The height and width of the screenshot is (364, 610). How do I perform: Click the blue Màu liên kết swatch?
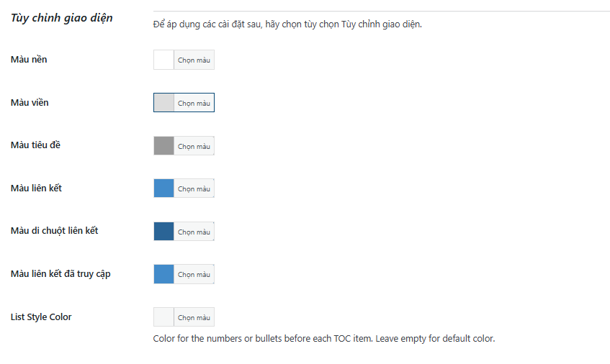[x=164, y=188]
